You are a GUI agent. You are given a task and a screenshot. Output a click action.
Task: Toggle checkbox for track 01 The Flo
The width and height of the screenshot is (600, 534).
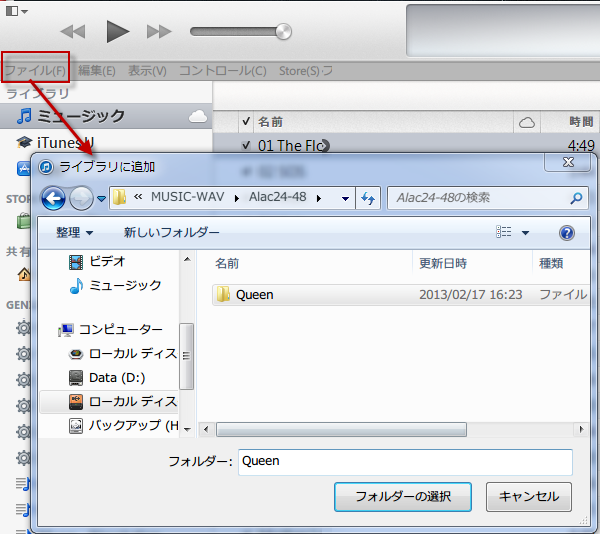[x=246, y=146]
